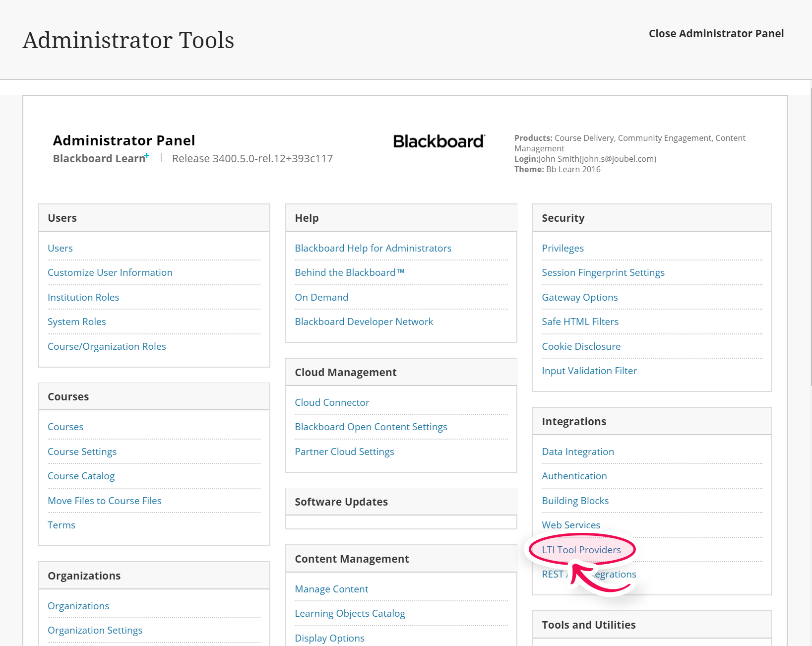Open Manage Content
The height and width of the screenshot is (646, 812).
click(x=331, y=589)
